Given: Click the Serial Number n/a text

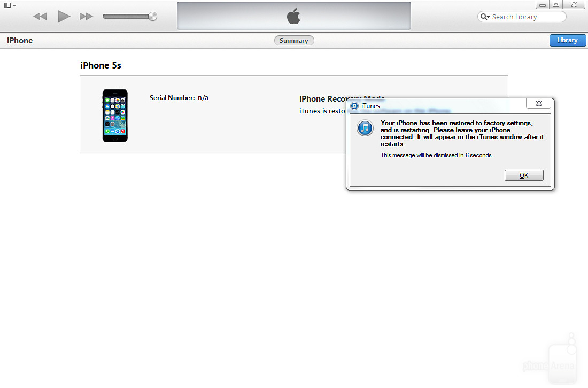Looking at the screenshot, I should 179,97.
